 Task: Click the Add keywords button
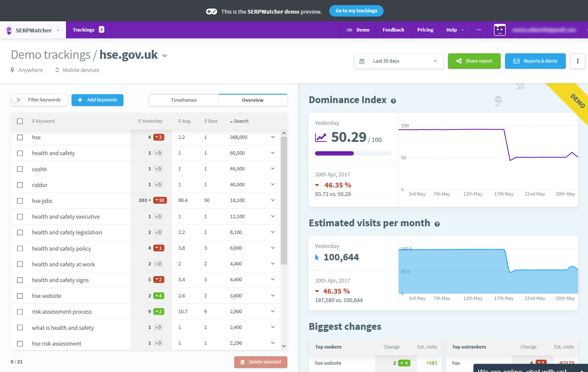coord(98,100)
